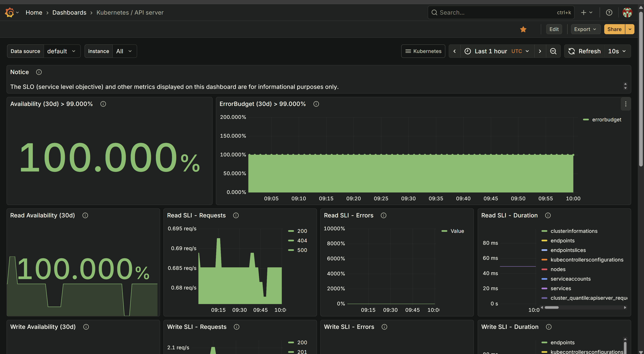Open the Kubernetes dashboard links dropdown
This screenshot has width=644, height=354.
(423, 51)
